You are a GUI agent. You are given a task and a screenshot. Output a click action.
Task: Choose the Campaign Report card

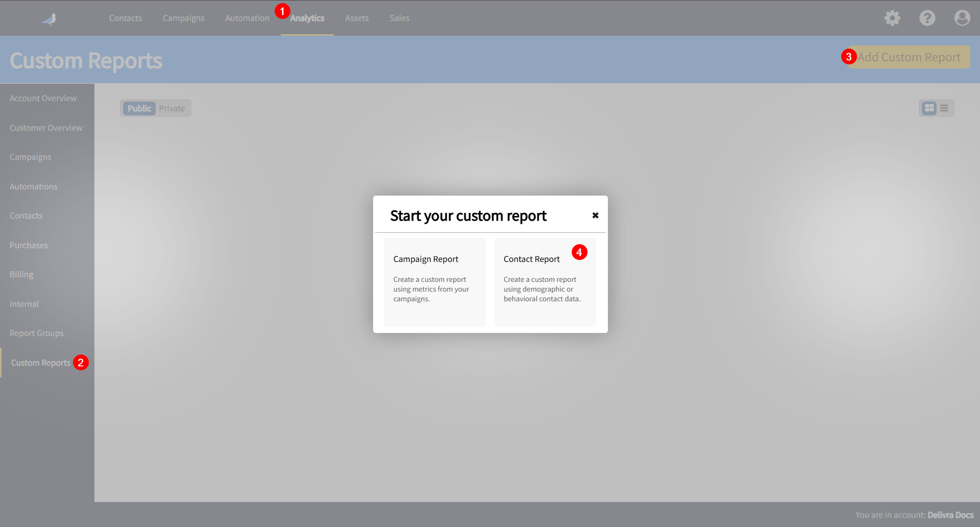coord(435,282)
